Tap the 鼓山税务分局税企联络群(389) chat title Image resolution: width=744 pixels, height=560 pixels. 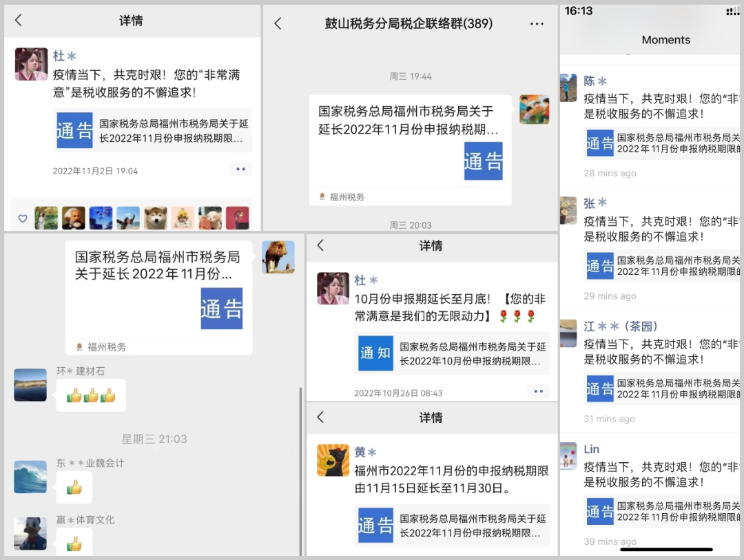(x=409, y=23)
